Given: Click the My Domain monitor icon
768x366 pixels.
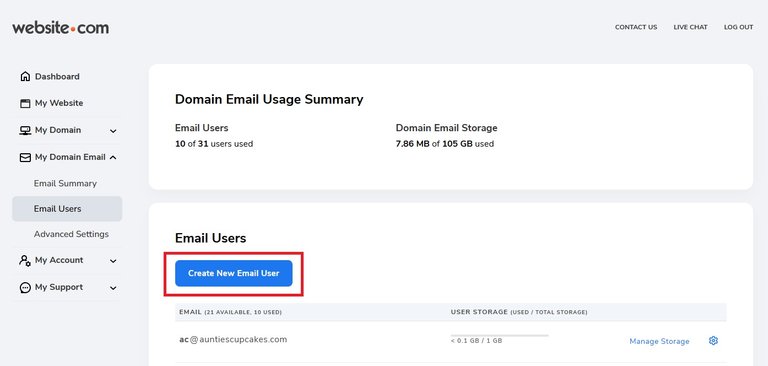Looking at the screenshot, I should click(x=25, y=130).
